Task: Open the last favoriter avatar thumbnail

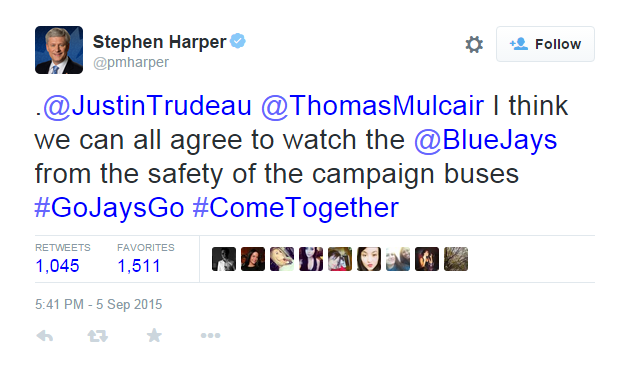Action: 456,259
